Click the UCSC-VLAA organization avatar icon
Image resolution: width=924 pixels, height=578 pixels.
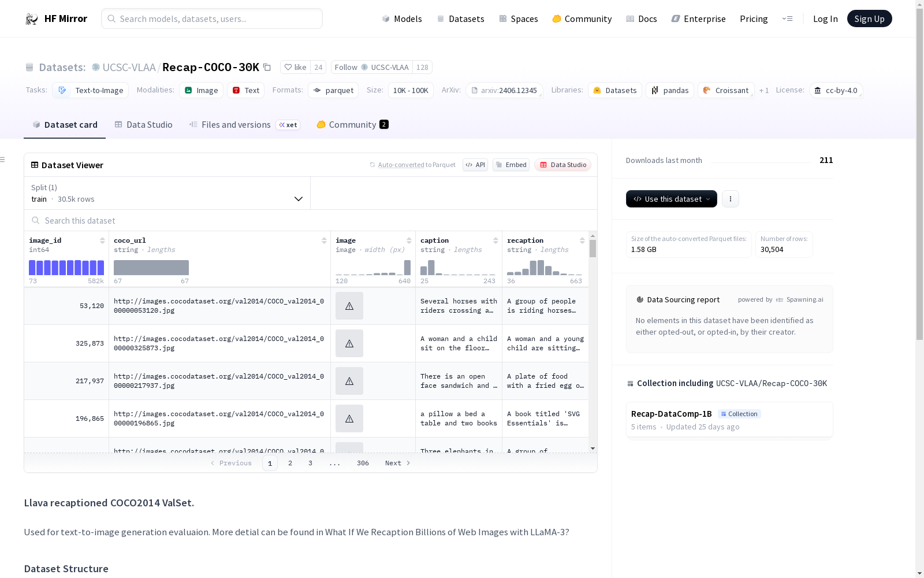(96, 67)
